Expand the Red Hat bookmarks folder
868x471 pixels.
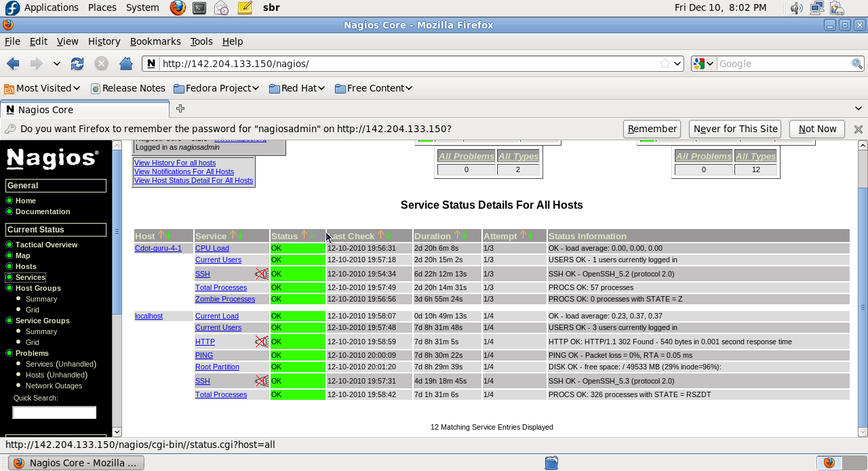[297, 88]
